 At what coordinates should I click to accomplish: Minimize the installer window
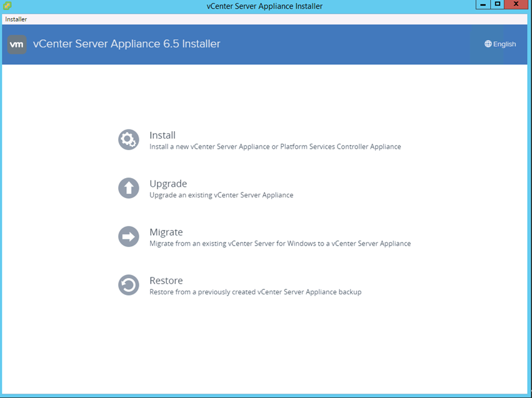(483, 4)
